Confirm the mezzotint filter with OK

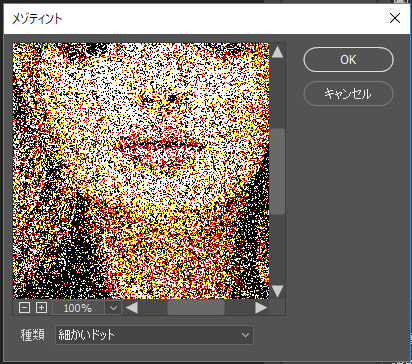348,60
